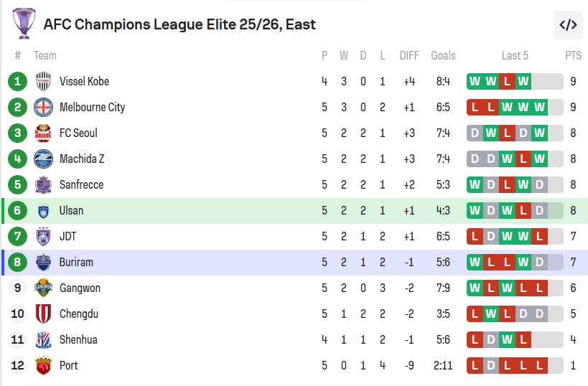The width and height of the screenshot is (588, 386).
Task: Open the Ulsan team link
Action: [71, 211]
